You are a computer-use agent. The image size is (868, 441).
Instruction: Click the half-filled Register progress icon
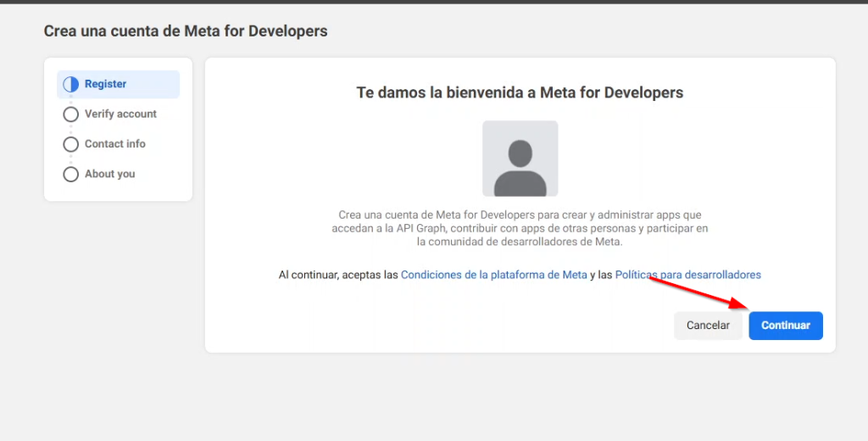click(x=71, y=84)
